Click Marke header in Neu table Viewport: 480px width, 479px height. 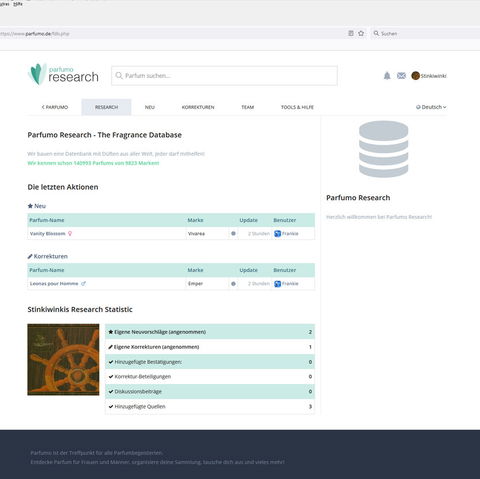(x=195, y=220)
